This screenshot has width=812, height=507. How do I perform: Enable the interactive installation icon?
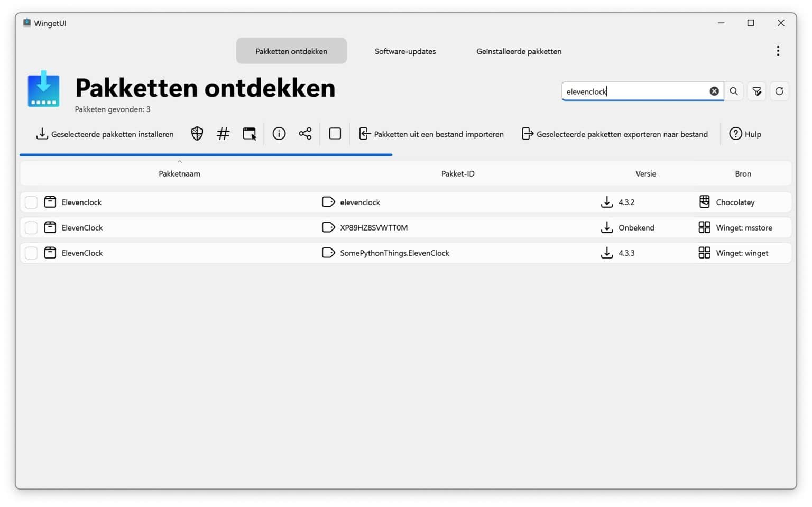tap(250, 133)
